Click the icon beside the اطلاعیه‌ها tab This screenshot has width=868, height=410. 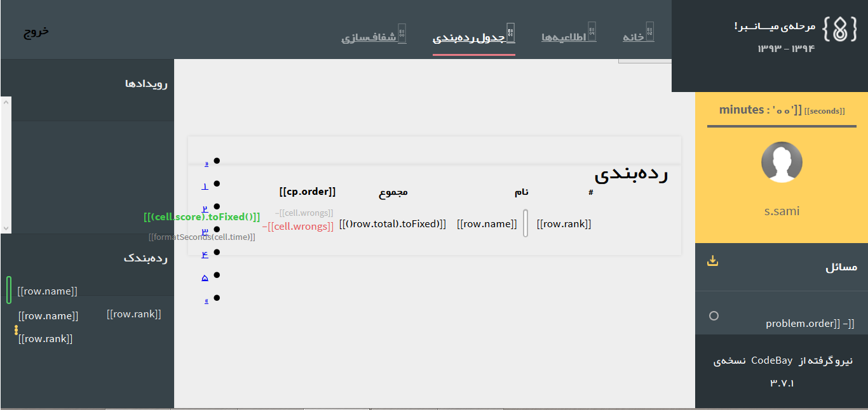tap(592, 32)
